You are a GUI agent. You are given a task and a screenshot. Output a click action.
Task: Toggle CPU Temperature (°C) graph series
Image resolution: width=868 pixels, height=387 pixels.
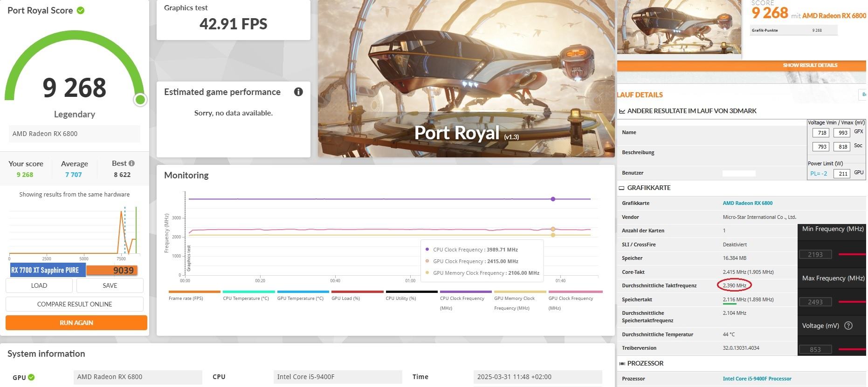[x=248, y=295]
